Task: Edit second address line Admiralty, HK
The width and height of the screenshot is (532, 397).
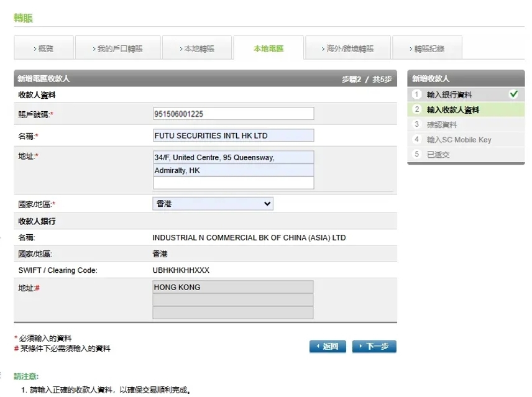Action: pyautogui.click(x=234, y=170)
